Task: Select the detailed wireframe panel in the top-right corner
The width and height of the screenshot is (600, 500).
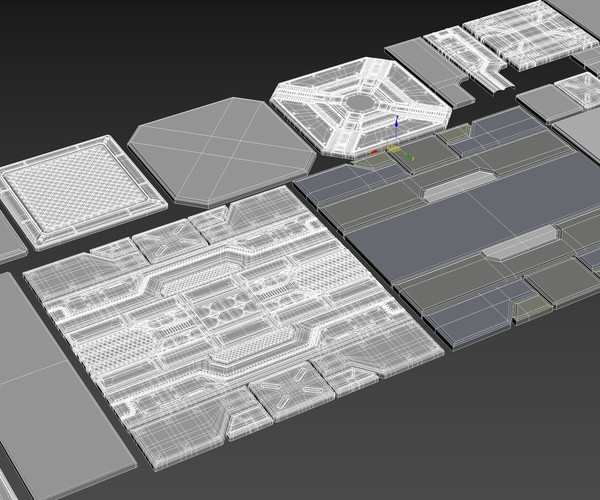Action: pos(530,34)
